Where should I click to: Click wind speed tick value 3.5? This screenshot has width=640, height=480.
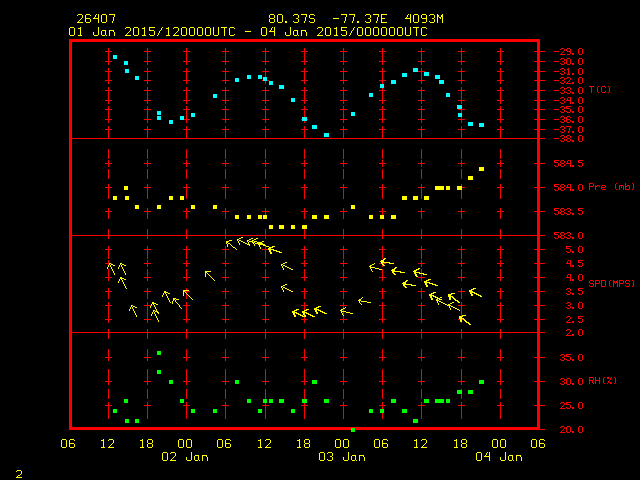(575, 292)
